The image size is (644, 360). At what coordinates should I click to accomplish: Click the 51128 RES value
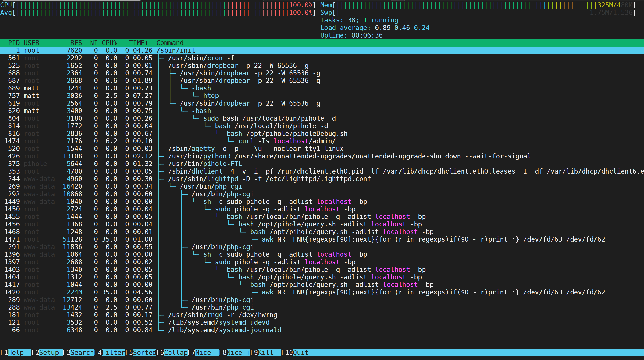click(x=72, y=239)
